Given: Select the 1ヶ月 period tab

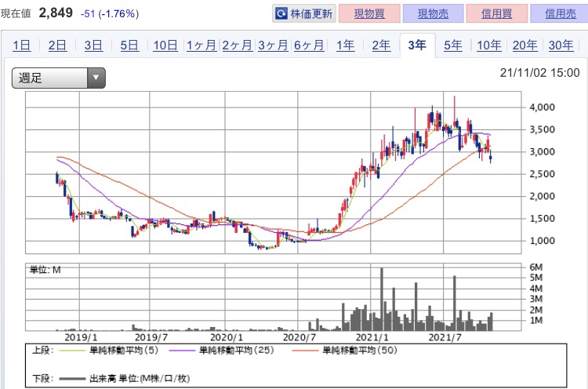Looking at the screenshot, I should click(x=201, y=45).
